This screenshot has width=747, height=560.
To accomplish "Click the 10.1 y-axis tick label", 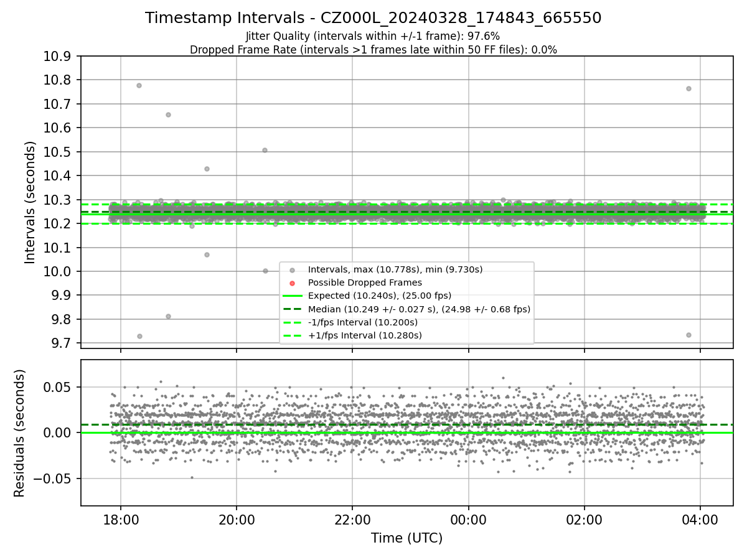I will point(57,248).
